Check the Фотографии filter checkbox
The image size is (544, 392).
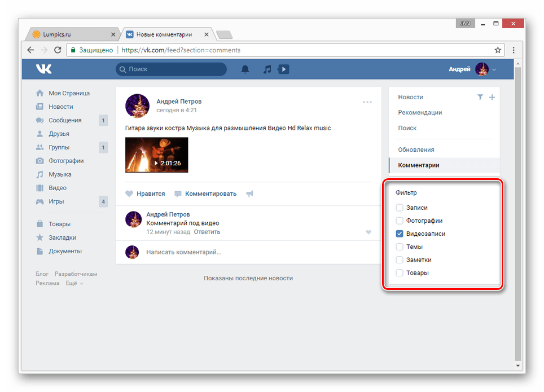point(400,221)
